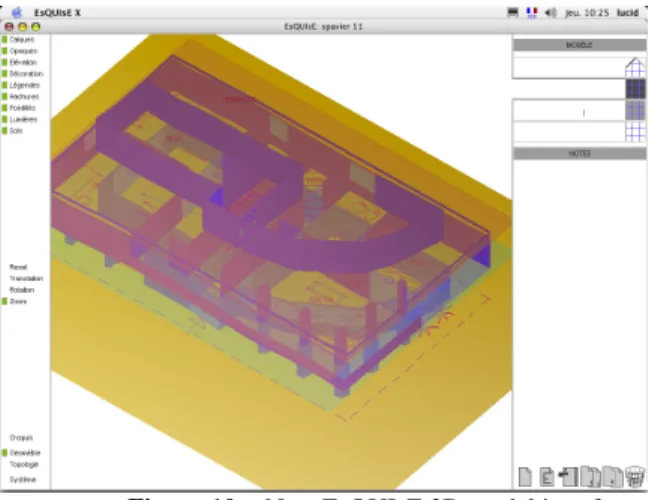This screenshot has height=500, width=655.
Task: Click the blank new page icon
Action: [525, 477]
